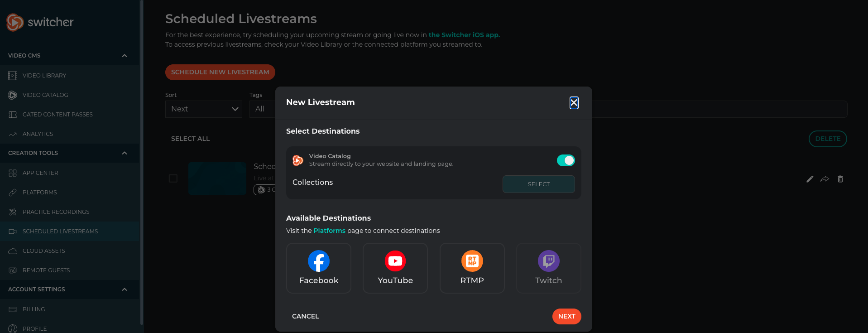Edit the livestream with pencil icon
Viewport: 868px width, 333px height.
point(810,179)
